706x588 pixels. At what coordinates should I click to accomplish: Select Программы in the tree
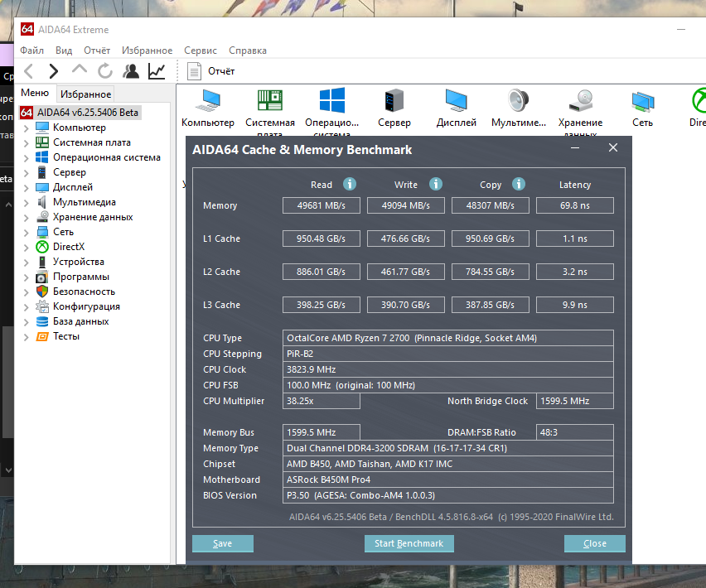click(x=81, y=277)
